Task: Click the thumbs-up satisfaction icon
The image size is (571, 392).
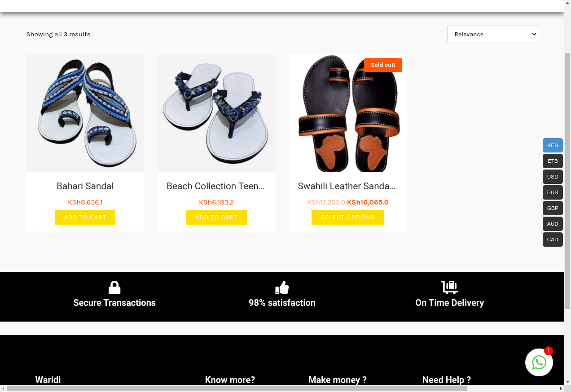Action: coord(282,287)
